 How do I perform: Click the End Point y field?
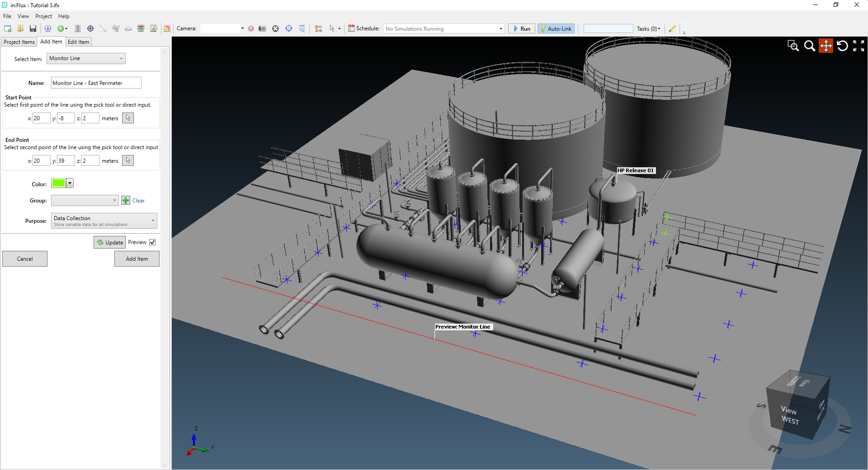point(66,161)
